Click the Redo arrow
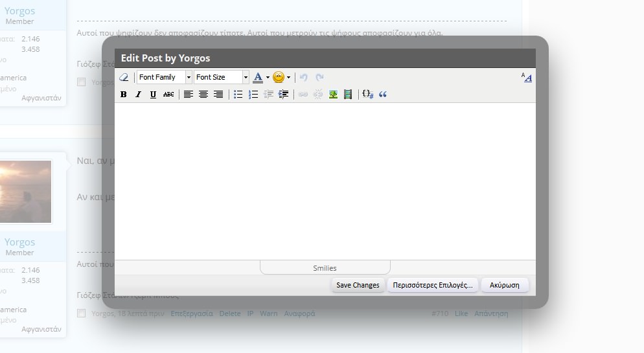Image resolution: width=644 pixels, height=353 pixels. point(319,77)
